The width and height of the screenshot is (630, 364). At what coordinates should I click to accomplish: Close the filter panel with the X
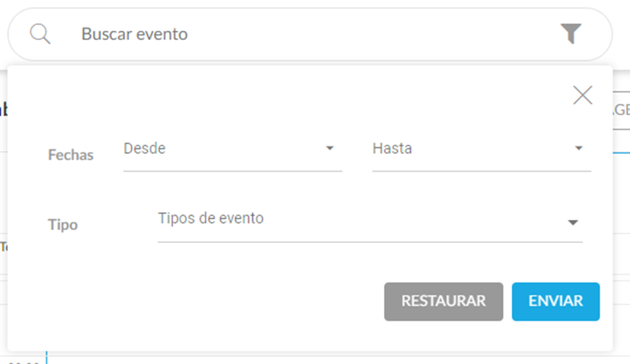(x=583, y=95)
